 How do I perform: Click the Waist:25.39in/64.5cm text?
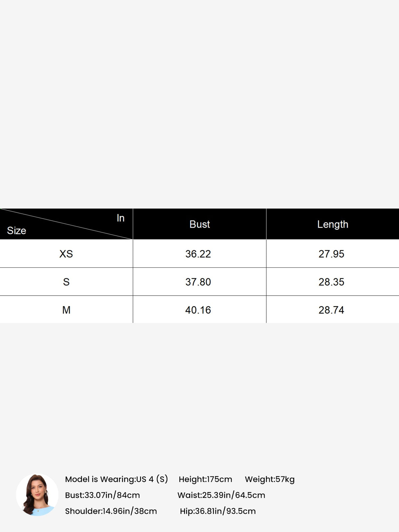[221, 495]
